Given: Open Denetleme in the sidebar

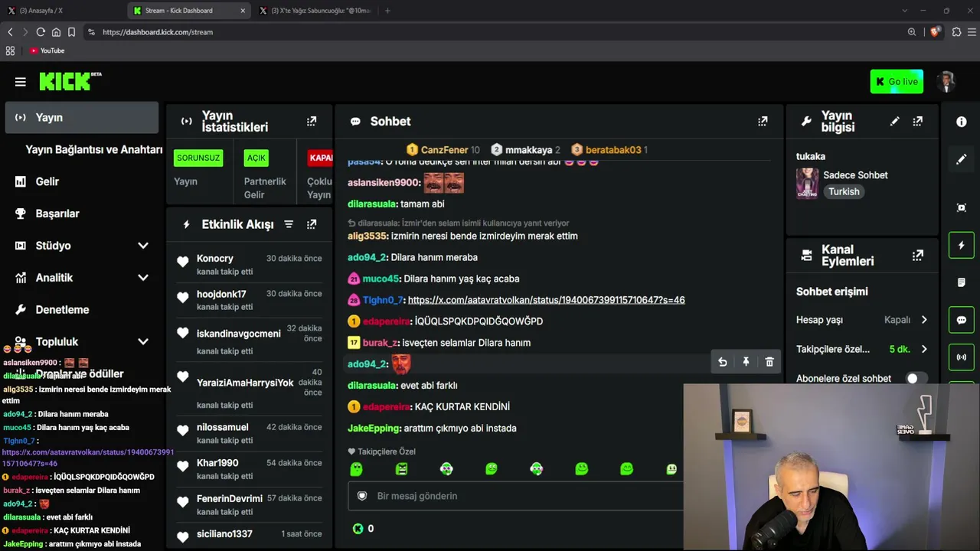Looking at the screenshot, I should [62, 310].
